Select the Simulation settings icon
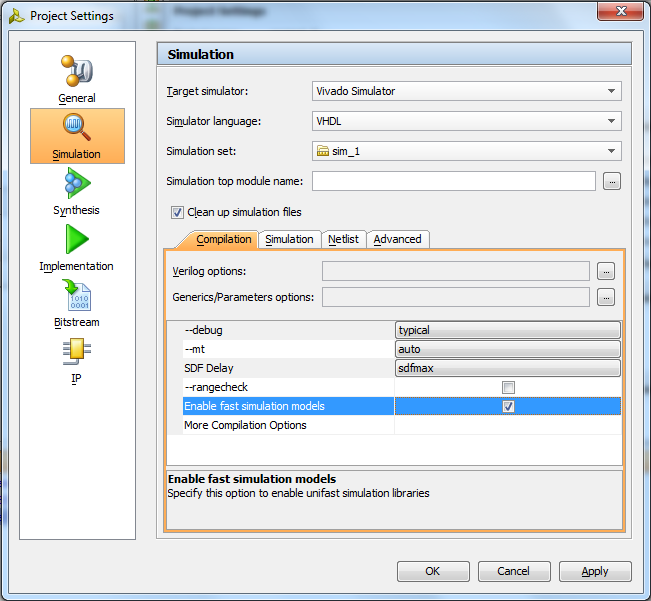 77,136
